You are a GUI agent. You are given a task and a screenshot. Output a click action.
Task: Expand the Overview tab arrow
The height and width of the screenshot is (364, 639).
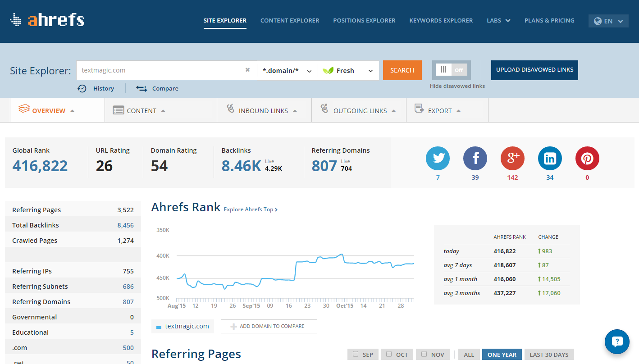click(x=73, y=111)
